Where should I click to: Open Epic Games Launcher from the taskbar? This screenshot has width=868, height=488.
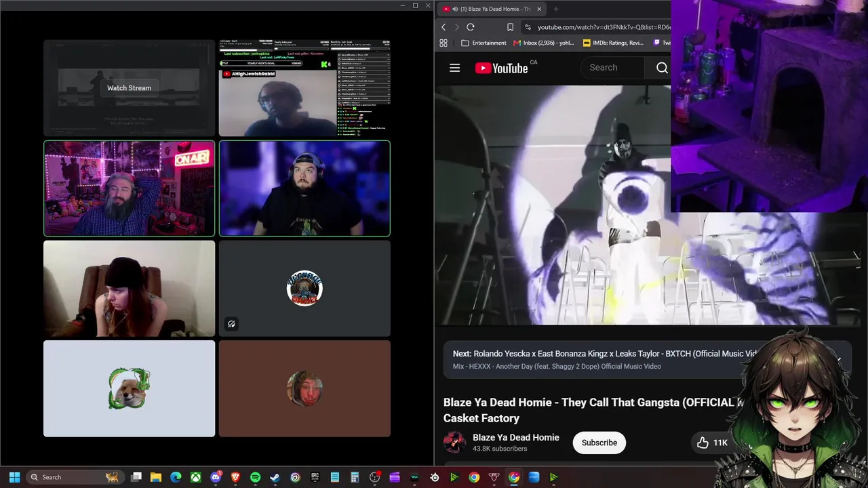(315, 477)
